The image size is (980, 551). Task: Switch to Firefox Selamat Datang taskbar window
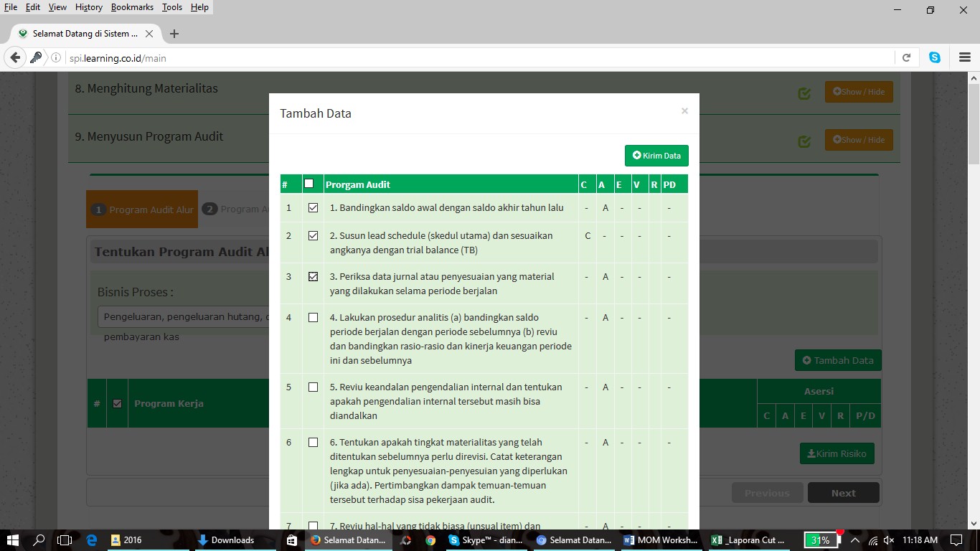pos(349,540)
